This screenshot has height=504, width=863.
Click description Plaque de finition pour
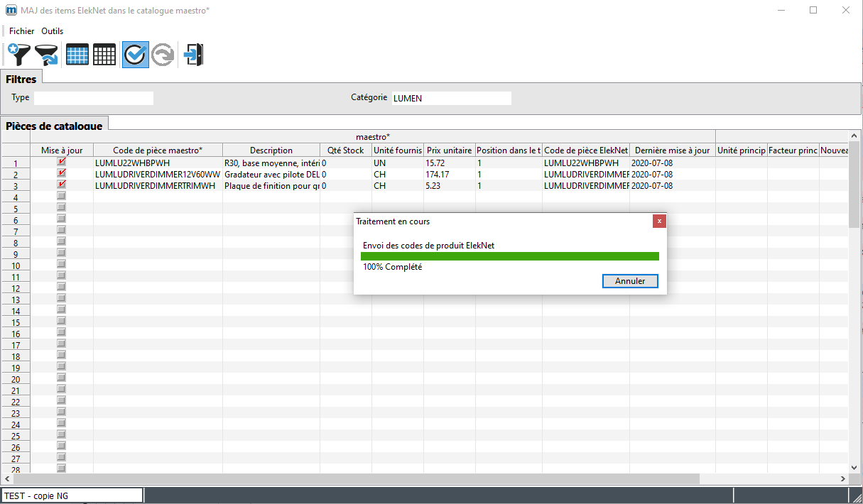pos(271,186)
